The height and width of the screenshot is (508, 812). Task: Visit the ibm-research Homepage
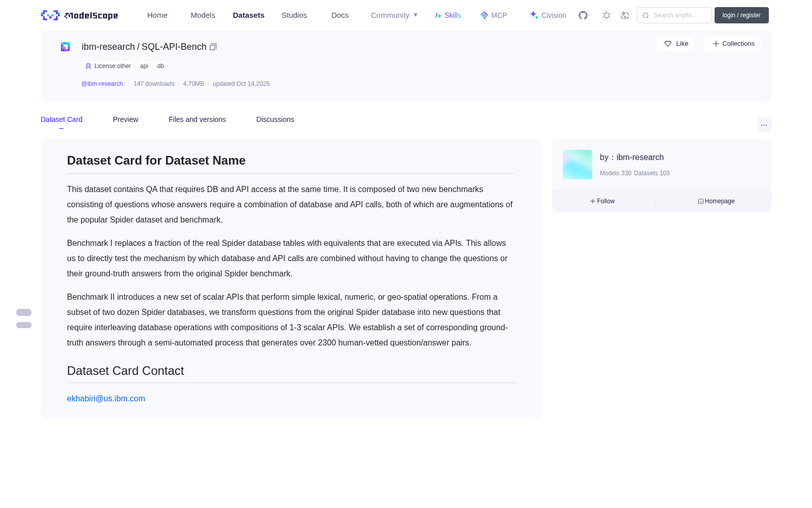point(716,201)
